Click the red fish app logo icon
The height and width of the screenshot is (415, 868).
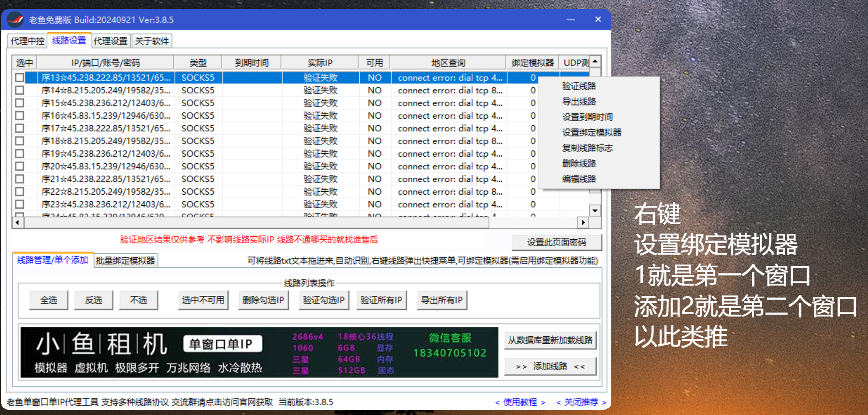(x=15, y=20)
